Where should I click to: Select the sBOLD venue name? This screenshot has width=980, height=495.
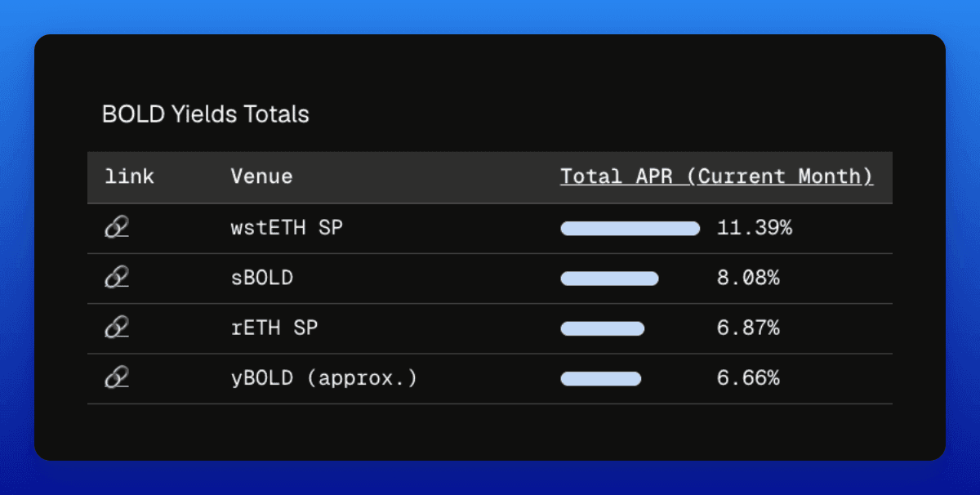(x=261, y=279)
